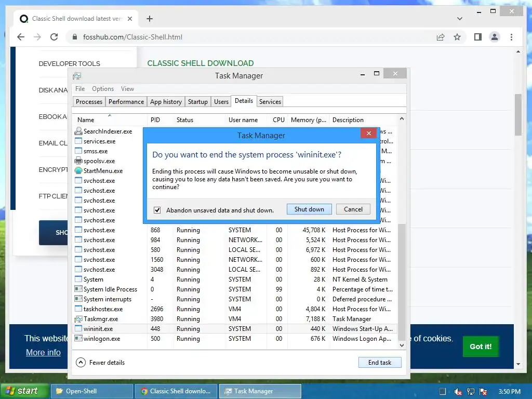This screenshot has width=532, height=399.
Task: Click the taskhostex.exe process icon
Action: tap(78, 309)
